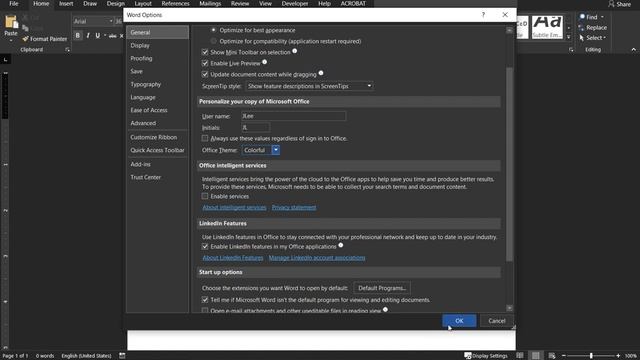
Task: Uncheck Enable Live Preview
Action: [205, 63]
